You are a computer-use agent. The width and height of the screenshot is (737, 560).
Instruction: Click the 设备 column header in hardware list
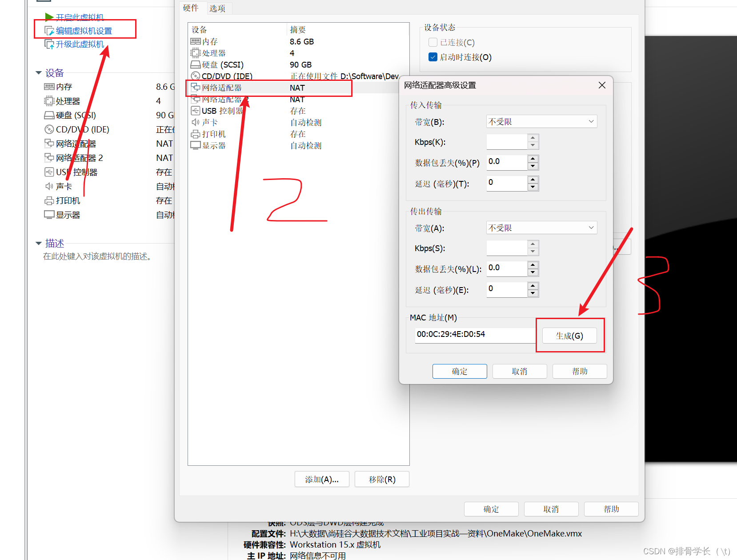238,29
